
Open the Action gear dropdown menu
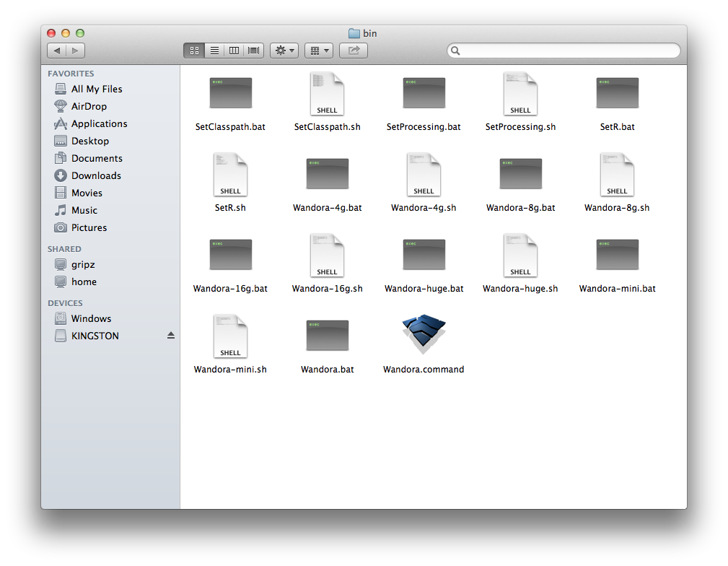click(284, 51)
